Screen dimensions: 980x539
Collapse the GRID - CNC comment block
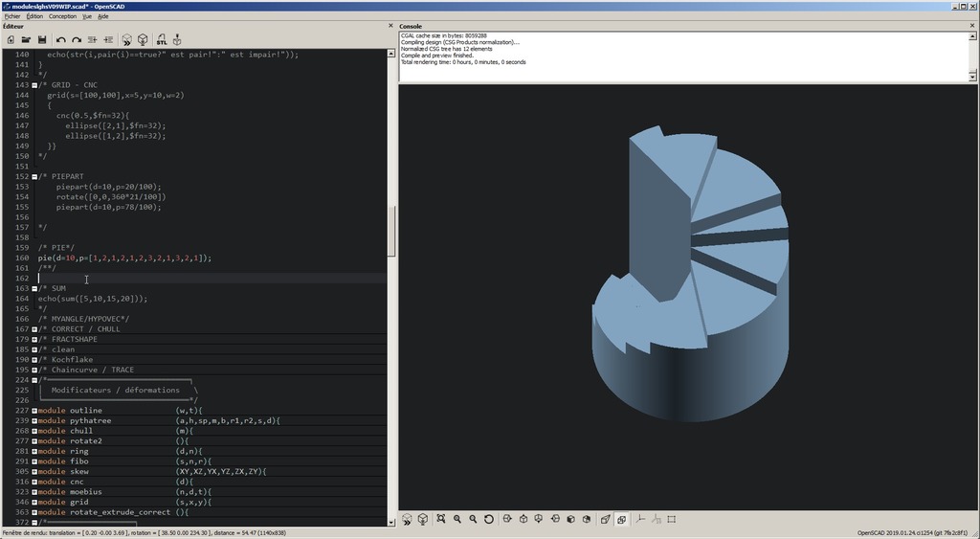pos(34,85)
